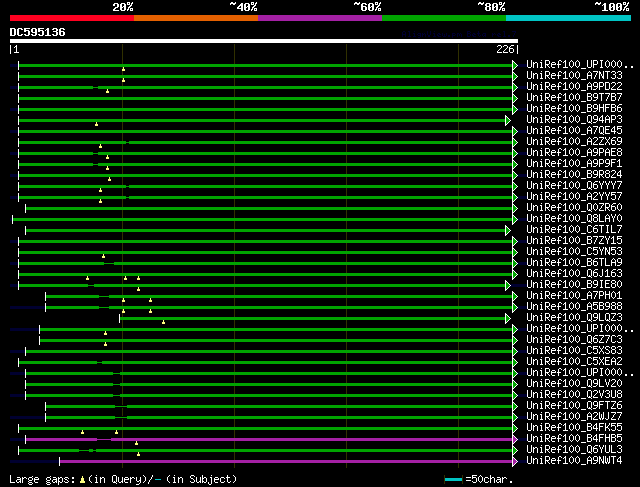Click the arrowhead ending the B4FHB5 bar
The height and width of the screenshot is (487, 640).
tap(515, 439)
